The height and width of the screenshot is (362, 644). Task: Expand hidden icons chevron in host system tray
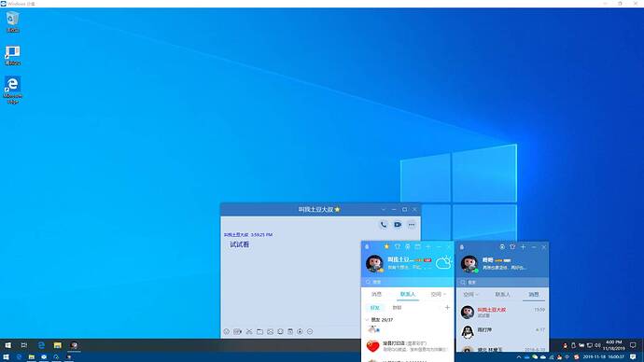[x=519, y=357]
